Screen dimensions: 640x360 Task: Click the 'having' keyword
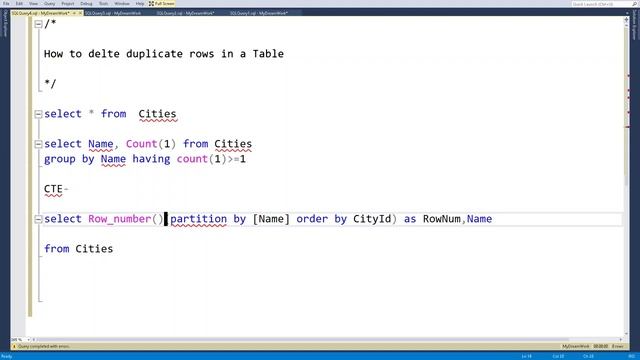151,159
